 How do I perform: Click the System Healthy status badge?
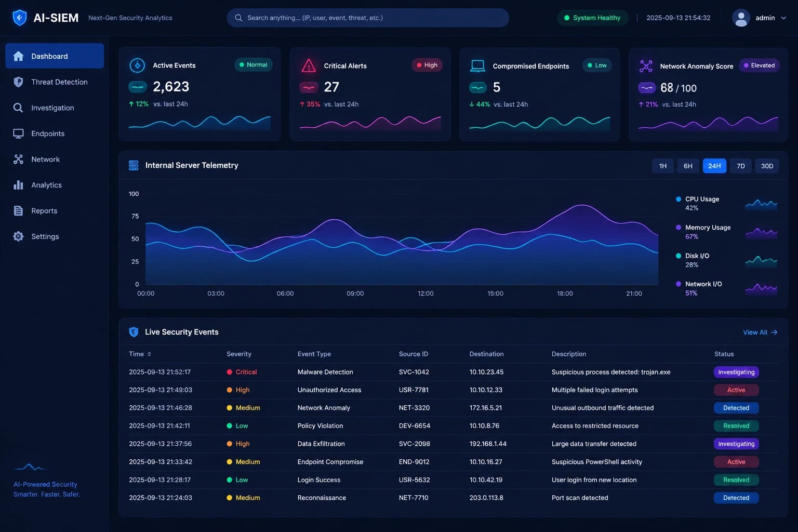[x=593, y=18]
